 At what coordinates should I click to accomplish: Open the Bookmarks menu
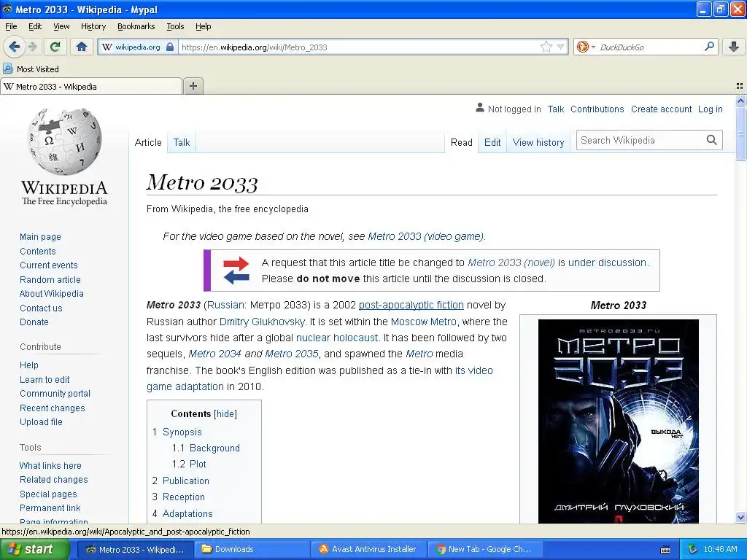136,26
